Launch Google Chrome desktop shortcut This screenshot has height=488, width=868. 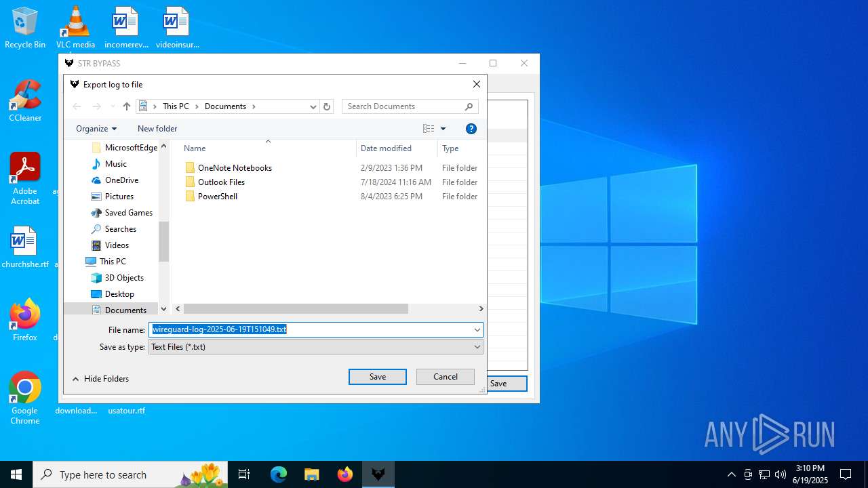point(25,399)
